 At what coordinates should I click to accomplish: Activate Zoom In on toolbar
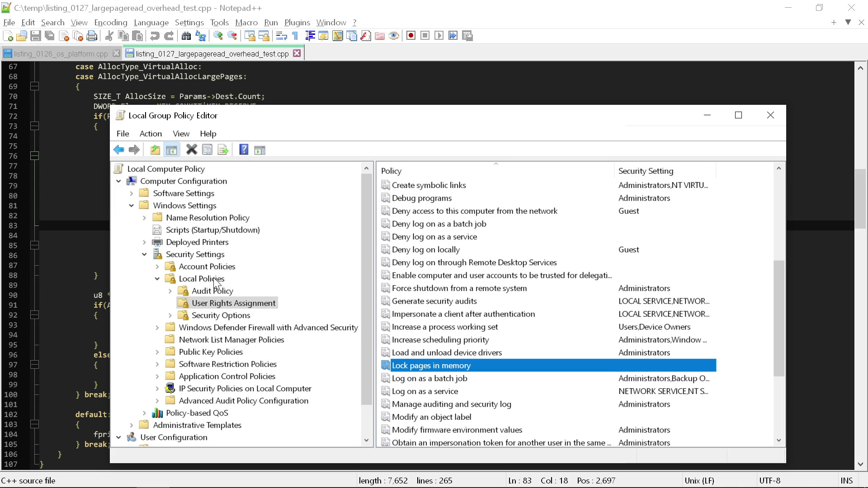click(217, 36)
